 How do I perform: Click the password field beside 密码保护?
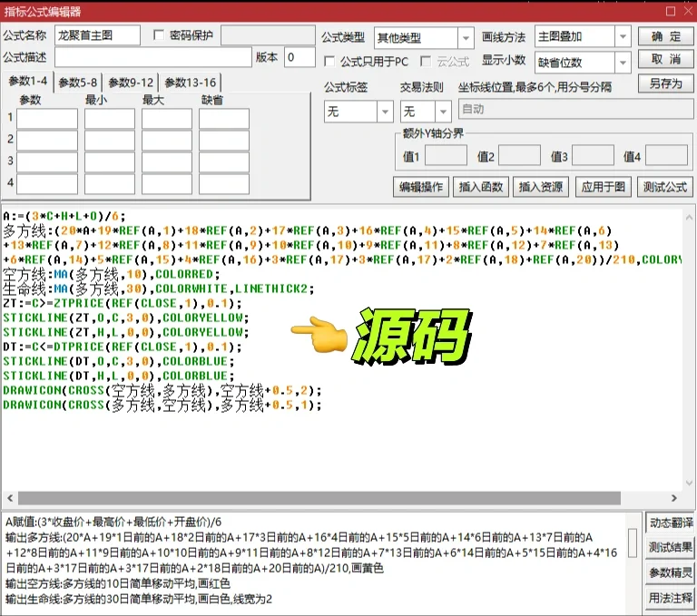click(x=268, y=35)
